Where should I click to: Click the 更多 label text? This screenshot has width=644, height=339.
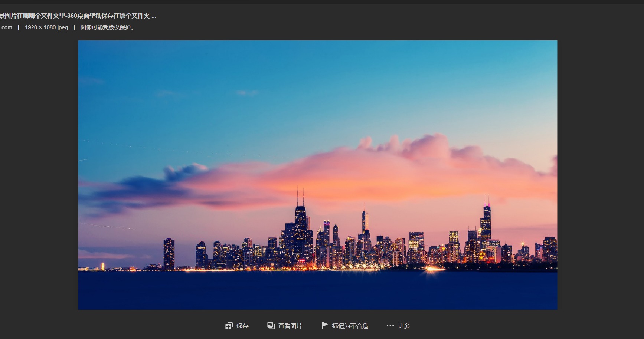pyautogui.click(x=404, y=326)
